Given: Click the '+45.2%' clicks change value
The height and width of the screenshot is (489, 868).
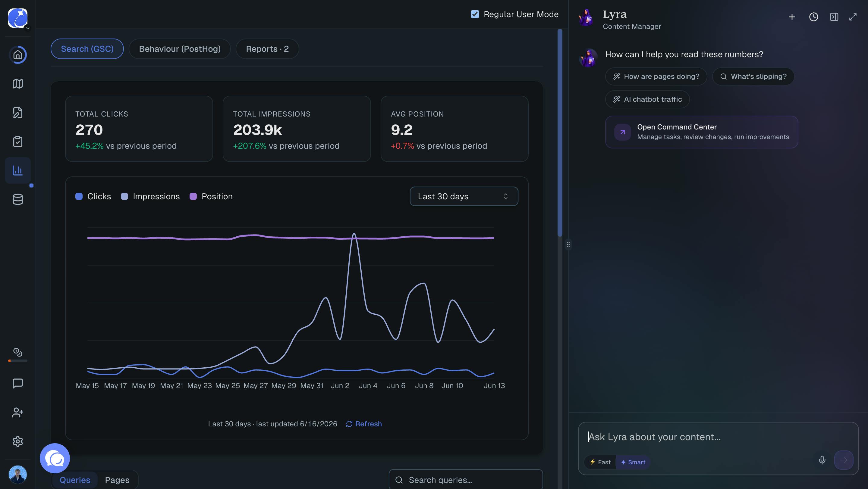Looking at the screenshot, I should coord(89,146).
